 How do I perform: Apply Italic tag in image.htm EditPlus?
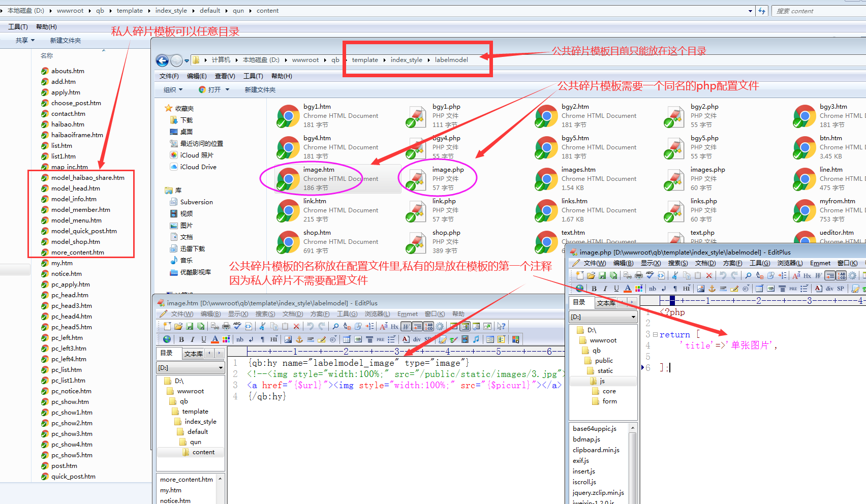click(x=193, y=339)
